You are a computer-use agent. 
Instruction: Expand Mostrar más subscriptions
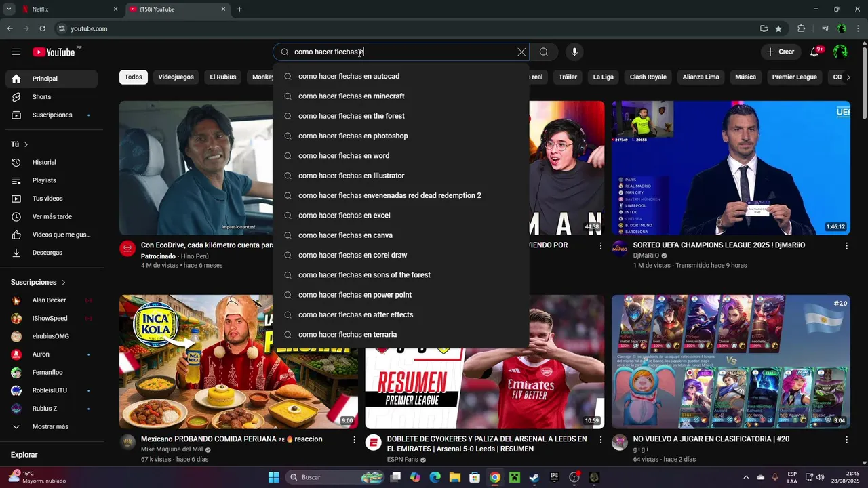(x=52, y=427)
